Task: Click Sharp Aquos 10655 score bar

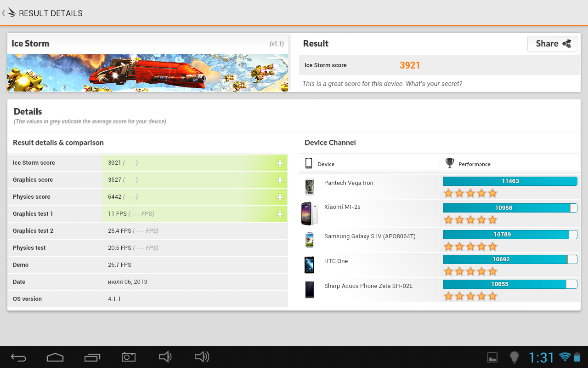Action: pos(510,284)
